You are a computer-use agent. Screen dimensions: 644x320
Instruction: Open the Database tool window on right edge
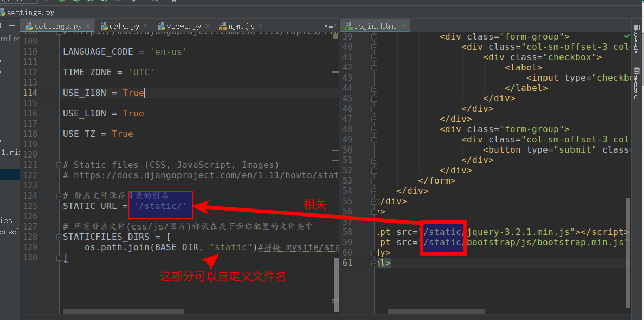coord(636,83)
